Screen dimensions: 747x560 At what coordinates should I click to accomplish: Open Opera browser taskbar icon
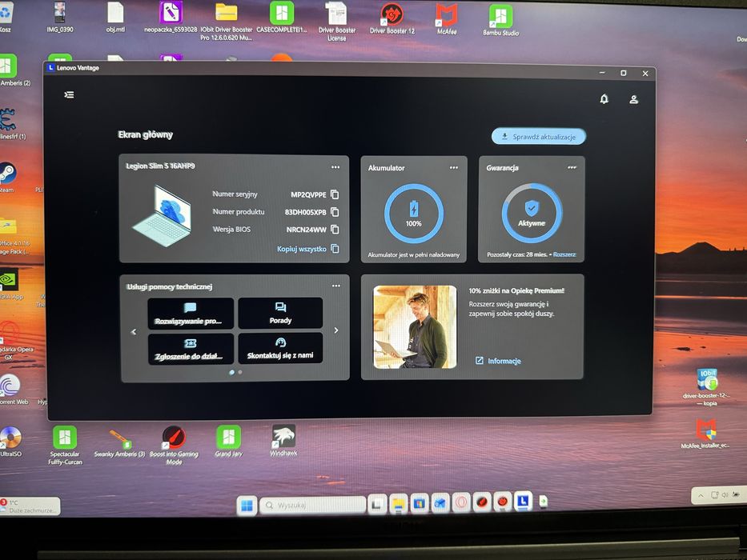[460, 502]
